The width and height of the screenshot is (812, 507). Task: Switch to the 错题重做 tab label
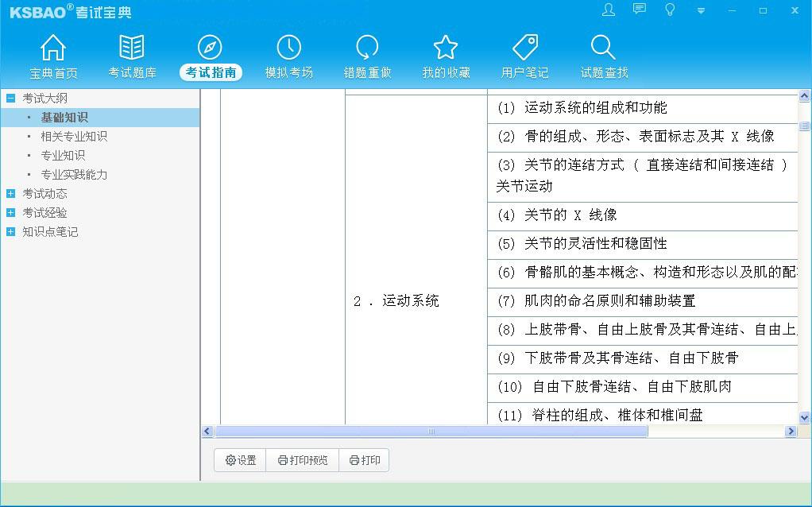point(367,73)
